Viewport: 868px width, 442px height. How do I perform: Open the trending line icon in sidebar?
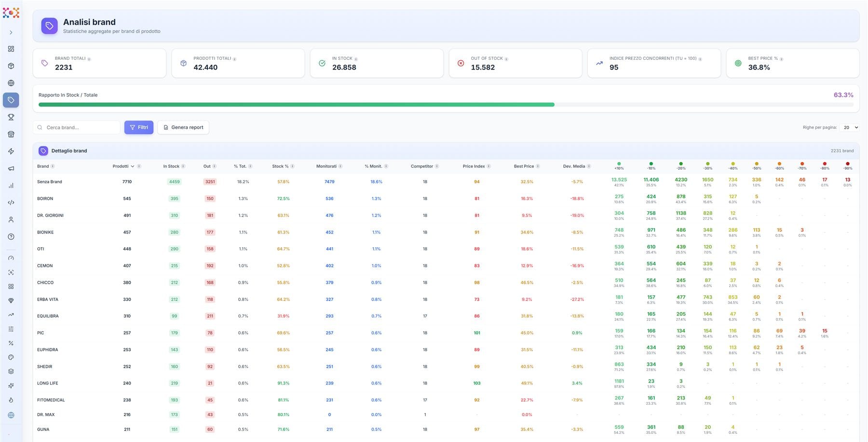11,315
